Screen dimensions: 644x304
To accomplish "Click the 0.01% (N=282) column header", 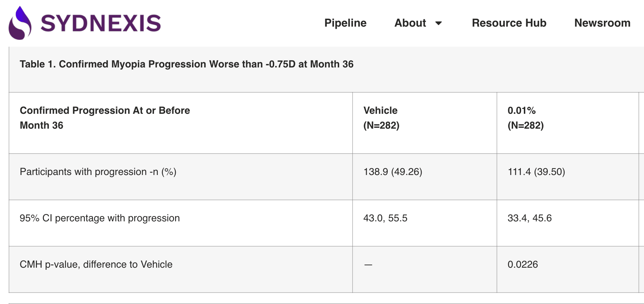I will (525, 118).
